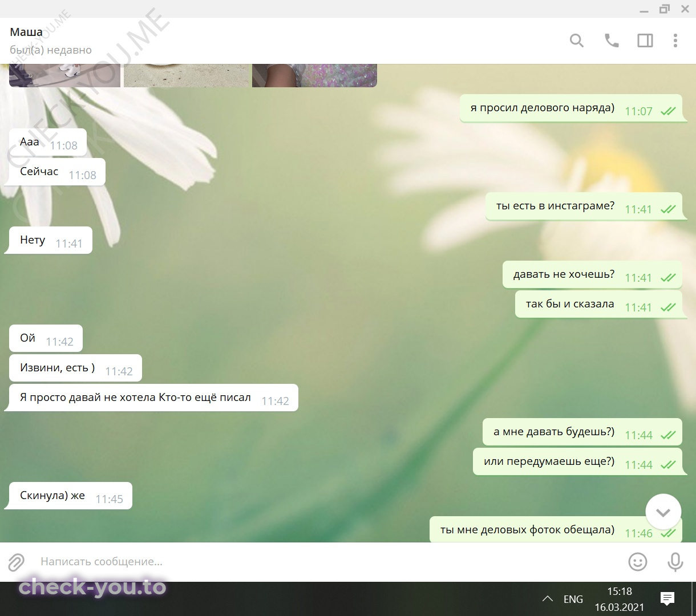
Task: Open the middle photo thumbnail in the chat
Action: pyautogui.click(x=187, y=75)
